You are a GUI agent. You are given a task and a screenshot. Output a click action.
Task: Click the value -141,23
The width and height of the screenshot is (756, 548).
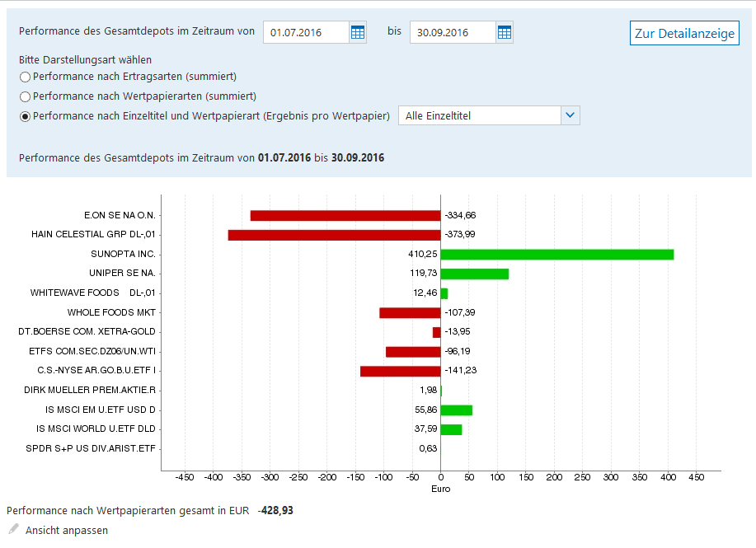coord(461,370)
